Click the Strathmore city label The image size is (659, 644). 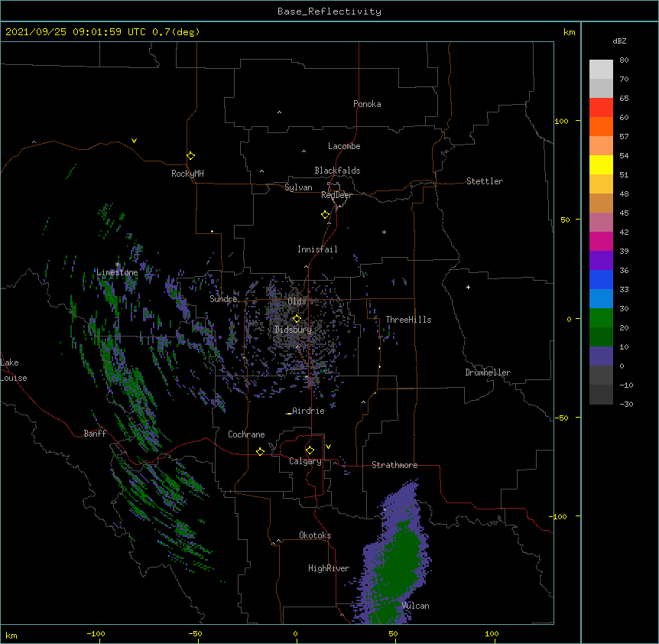pyautogui.click(x=394, y=465)
